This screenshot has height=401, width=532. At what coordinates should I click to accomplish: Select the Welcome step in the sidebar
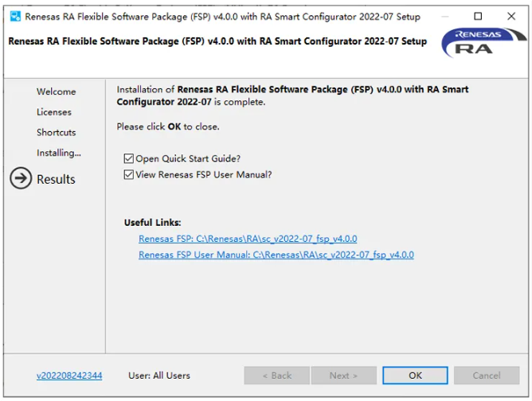click(57, 91)
